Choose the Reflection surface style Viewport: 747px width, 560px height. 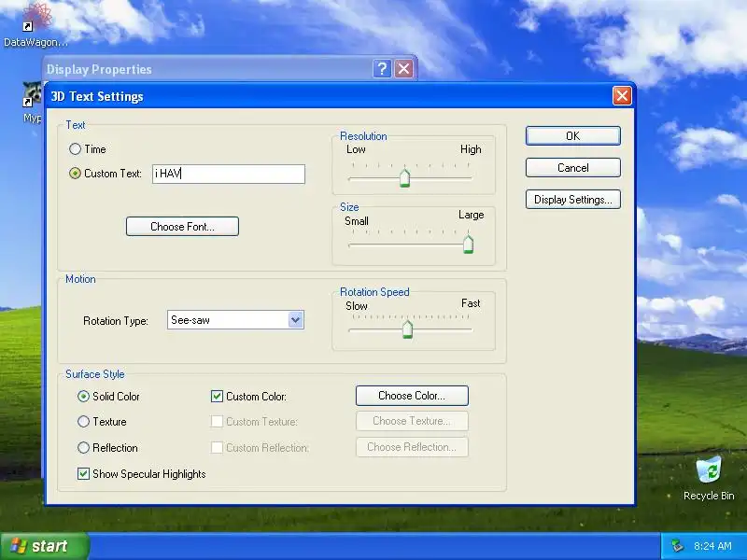click(83, 448)
